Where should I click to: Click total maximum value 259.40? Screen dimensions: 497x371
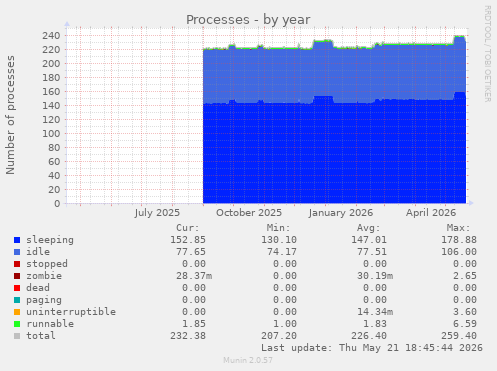459,336
